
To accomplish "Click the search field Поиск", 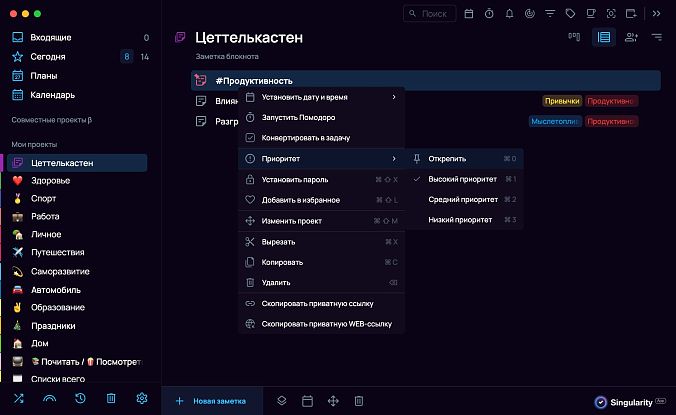I will click(x=429, y=14).
